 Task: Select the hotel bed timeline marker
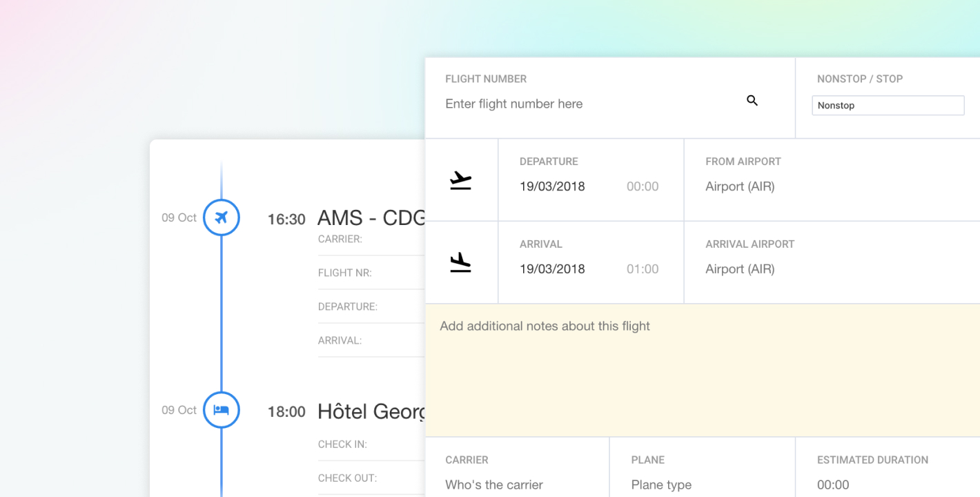[x=221, y=410]
